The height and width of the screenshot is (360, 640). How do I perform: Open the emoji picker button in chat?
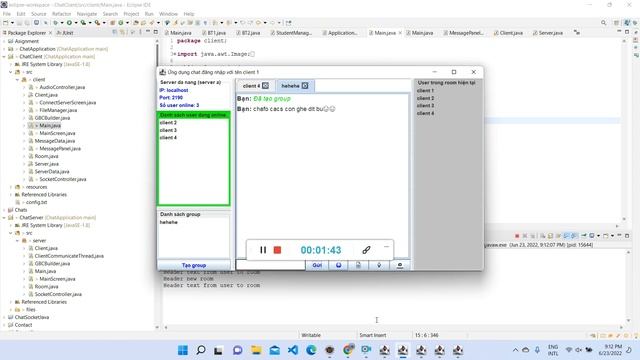point(338,265)
